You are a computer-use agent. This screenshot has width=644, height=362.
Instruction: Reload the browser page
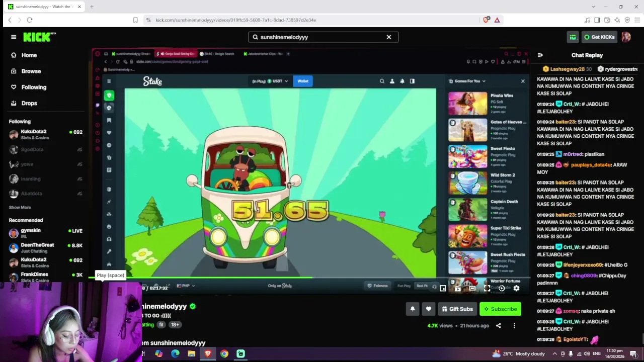(30, 20)
